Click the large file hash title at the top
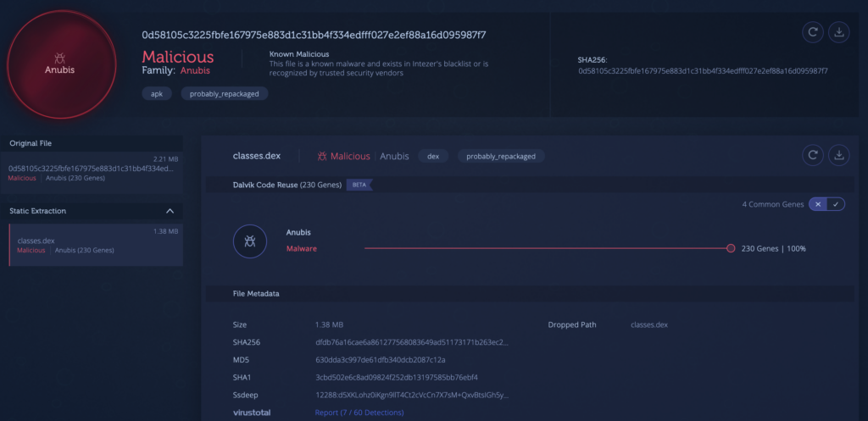The height and width of the screenshot is (421, 868). pos(314,35)
